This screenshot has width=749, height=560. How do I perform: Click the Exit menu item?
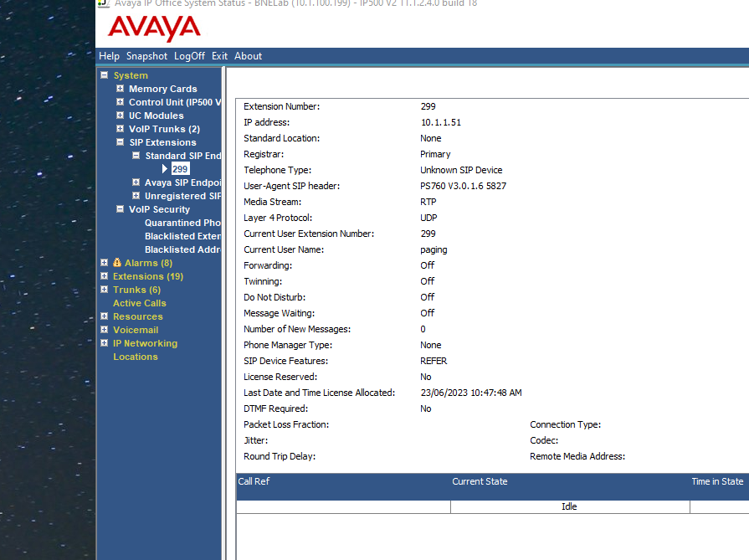click(220, 56)
